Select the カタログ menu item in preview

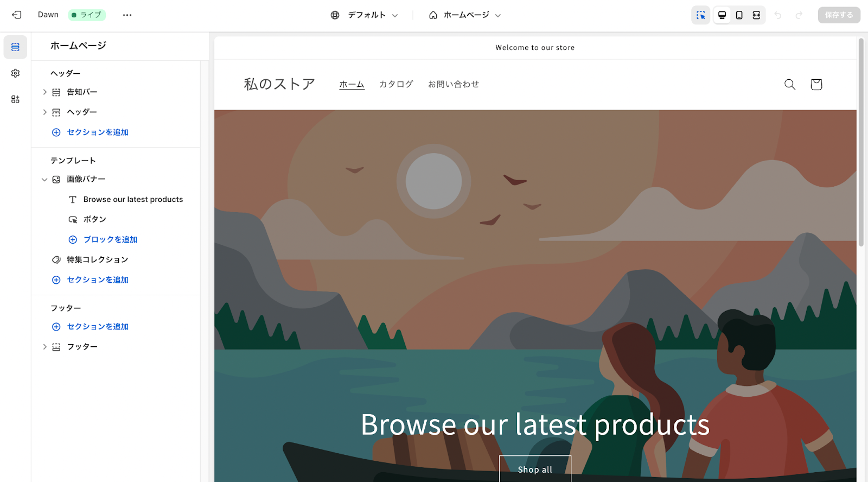(396, 84)
